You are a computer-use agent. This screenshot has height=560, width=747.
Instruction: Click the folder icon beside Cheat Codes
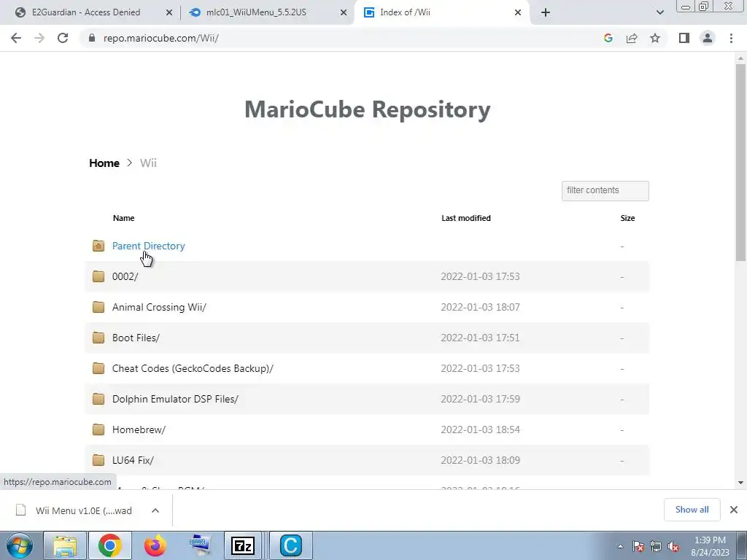click(x=98, y=368)
